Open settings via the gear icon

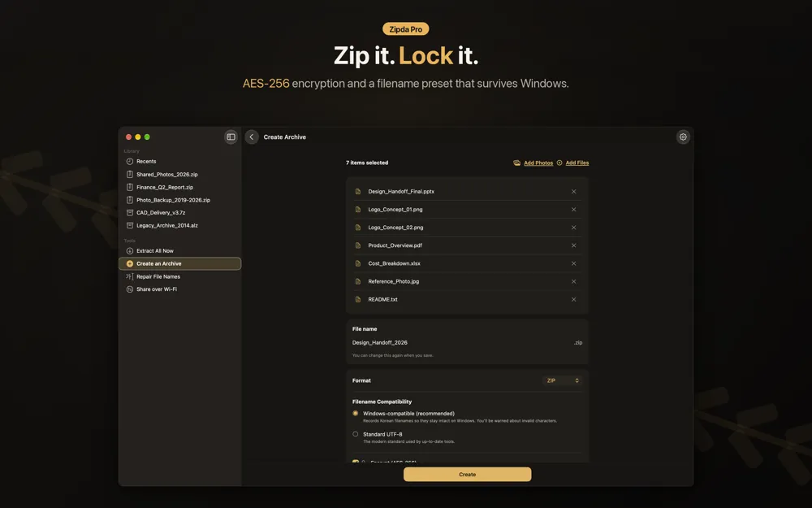pyautogui.click(x=683, y=137)
